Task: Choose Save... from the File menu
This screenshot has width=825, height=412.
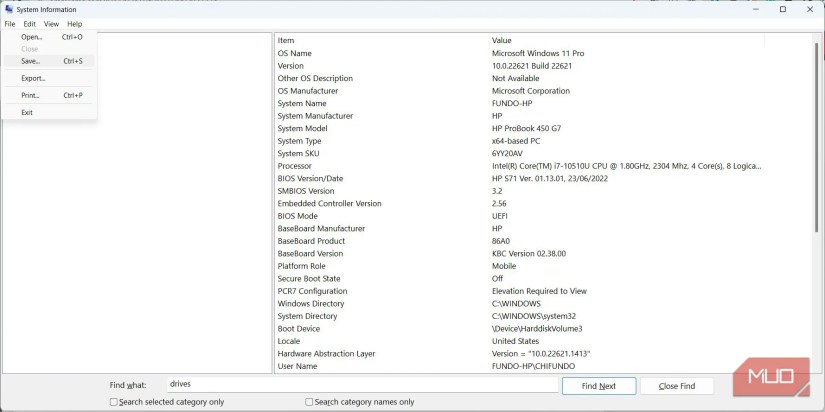Action: point(49,61)
